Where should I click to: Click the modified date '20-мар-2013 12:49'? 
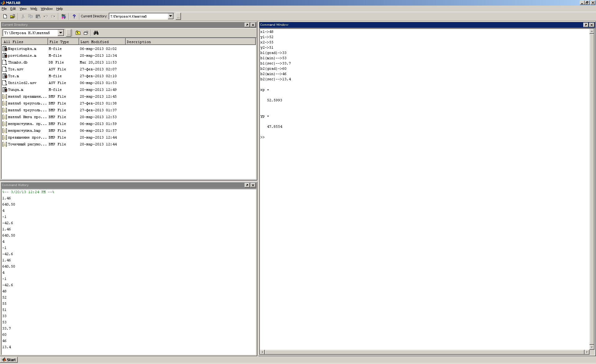click(x=98, y=90)
